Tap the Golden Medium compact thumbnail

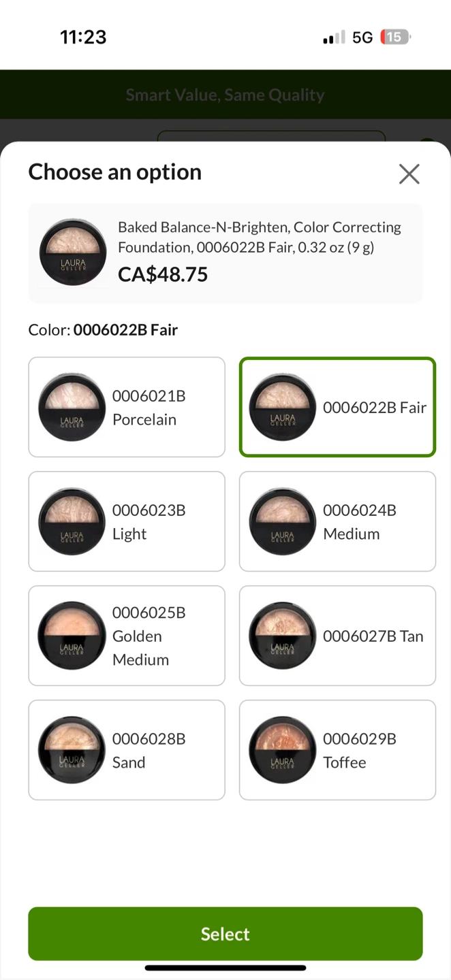(72, 636)
